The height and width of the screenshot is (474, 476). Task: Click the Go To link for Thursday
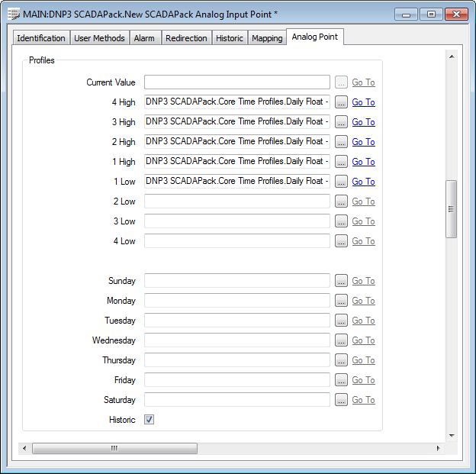(363, 360)
